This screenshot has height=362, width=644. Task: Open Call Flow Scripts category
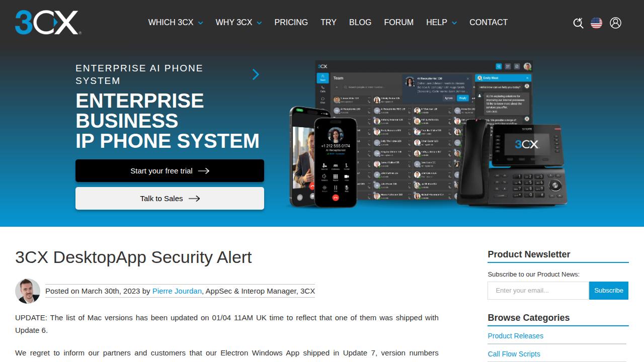(x=514, y=353)
